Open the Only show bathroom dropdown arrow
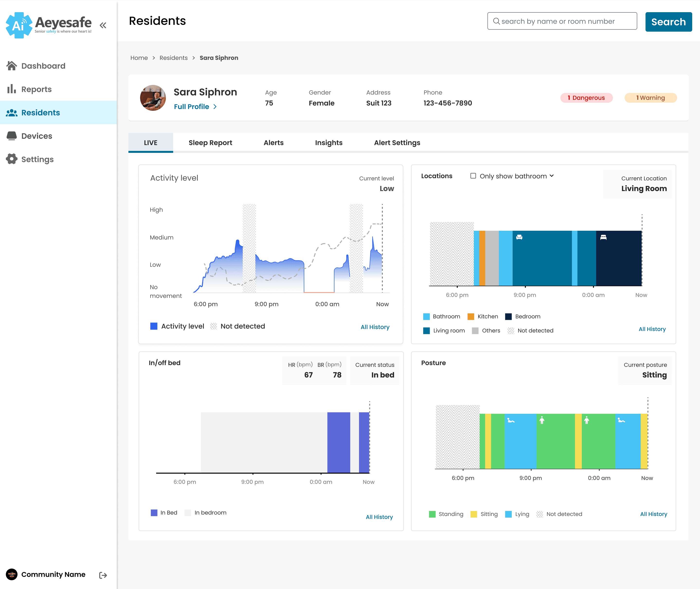 (552, 176)
